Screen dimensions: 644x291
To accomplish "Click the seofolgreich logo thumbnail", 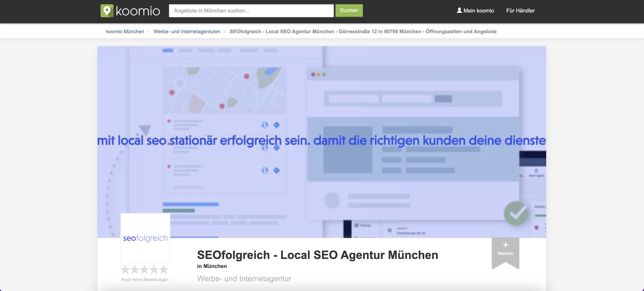I will click(x=145, y=238).
